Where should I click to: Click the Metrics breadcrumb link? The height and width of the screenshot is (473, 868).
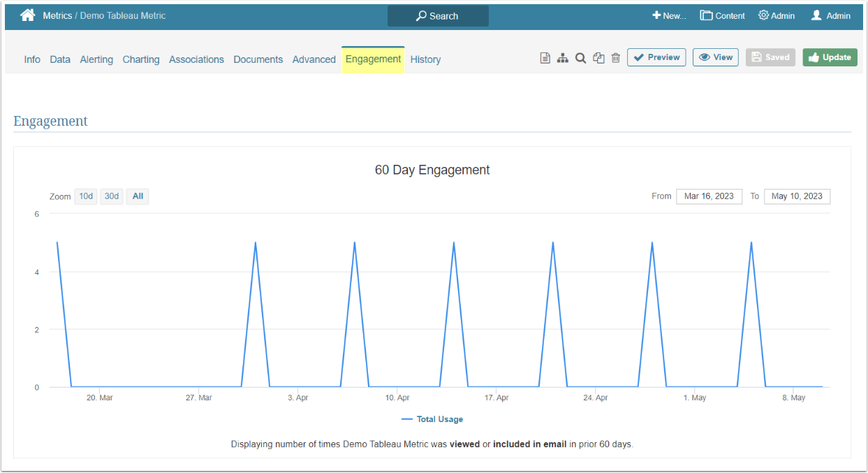tap(57, 15)
